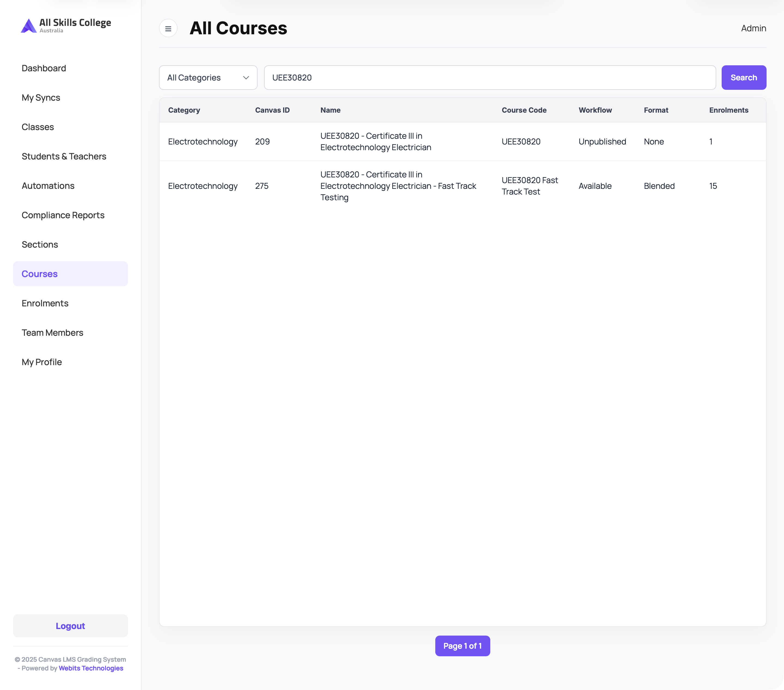
Task: Go to My Syncs
Action: coord(41,98)
